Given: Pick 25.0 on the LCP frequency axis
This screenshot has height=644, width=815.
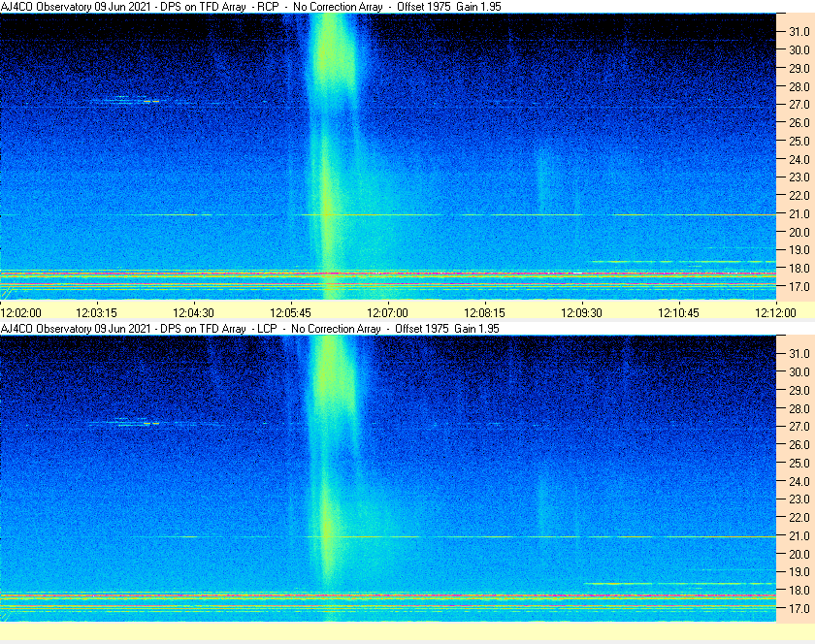Looking at the screenshot, I should click(799, 464).
